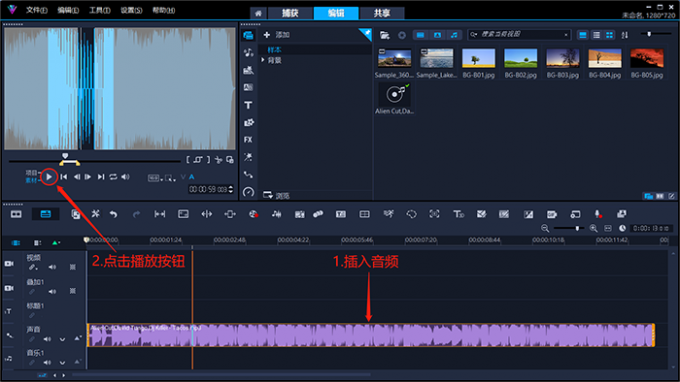Image resolution: width=680 pixels, height=382 pixels.
Task: Open the Media library panel icon
Action: tap(248, 35)
